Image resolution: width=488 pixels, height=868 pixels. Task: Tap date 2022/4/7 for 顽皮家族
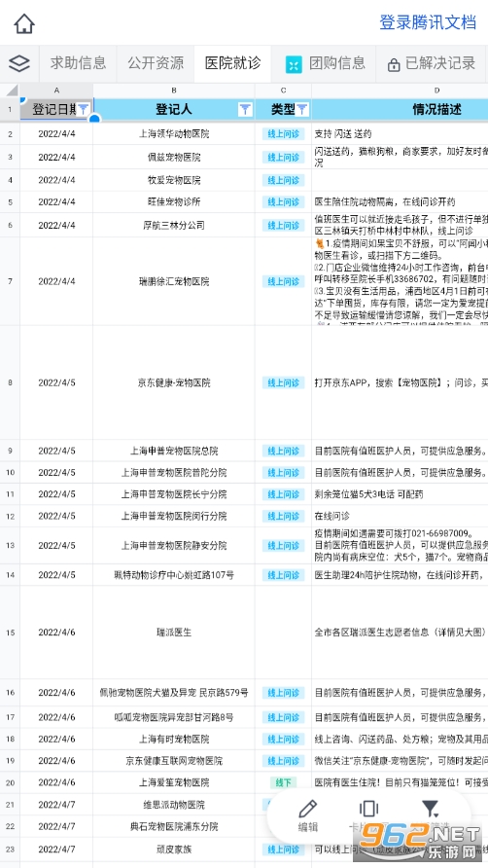click(56, 850)
